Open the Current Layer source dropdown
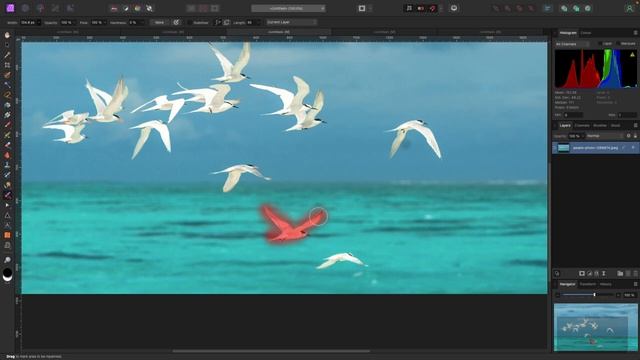This screenshot has height=360, width=640. point(292,22)
